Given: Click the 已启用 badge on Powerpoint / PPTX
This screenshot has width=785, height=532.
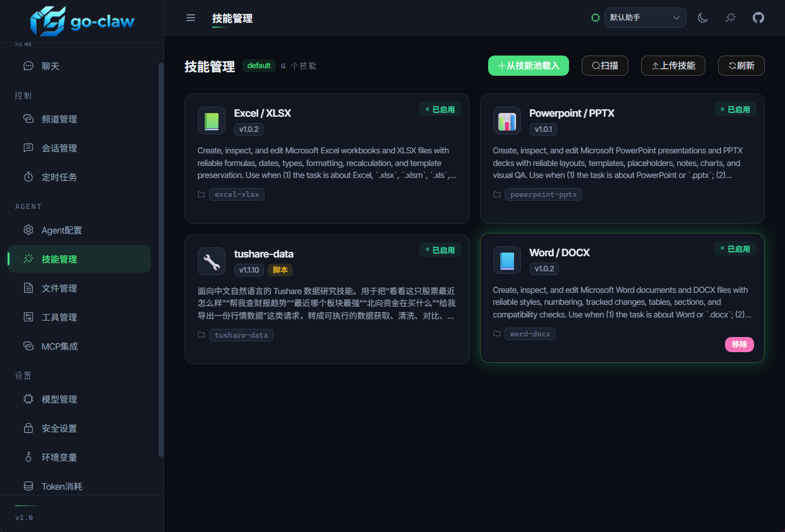Looking at the screenshot, I should coord(736,109).
